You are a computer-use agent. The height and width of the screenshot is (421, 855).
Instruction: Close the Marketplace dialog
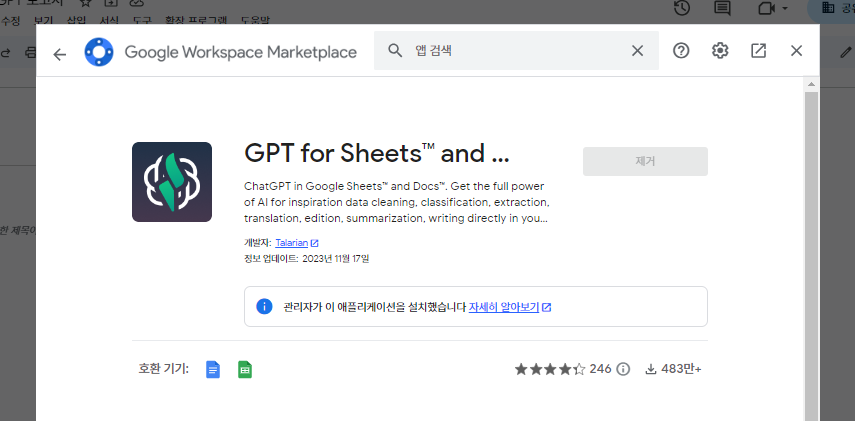(x=796, y=51)
